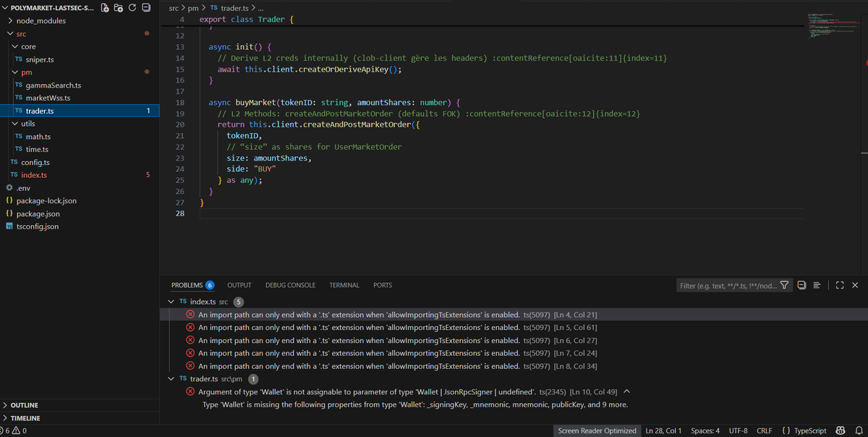Screen dimensions: 868x437
Task: Click the New File icon in Explorer header
Action: point(106,8)
